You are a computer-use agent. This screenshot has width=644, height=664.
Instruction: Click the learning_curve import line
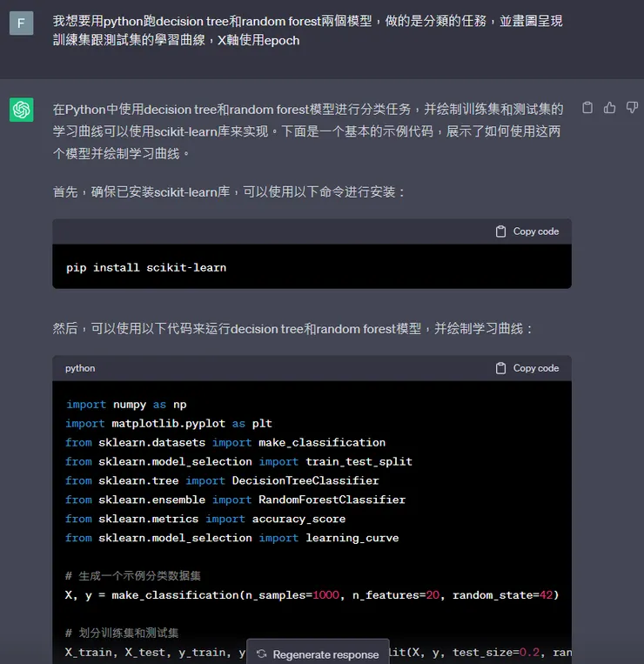click(x=232, y=538)
